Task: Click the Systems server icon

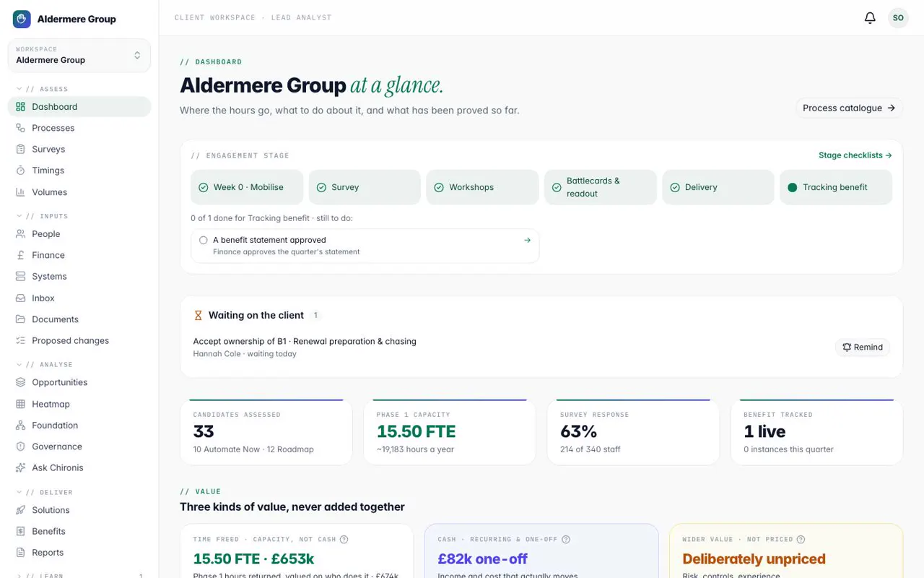Action: [20, 276]
